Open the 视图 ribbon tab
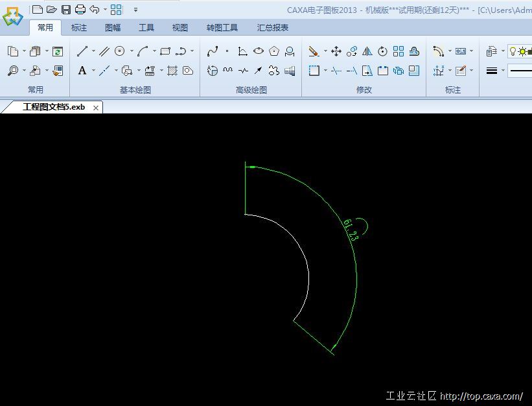Screen dimensions: 532x406 tap(179, 28)
